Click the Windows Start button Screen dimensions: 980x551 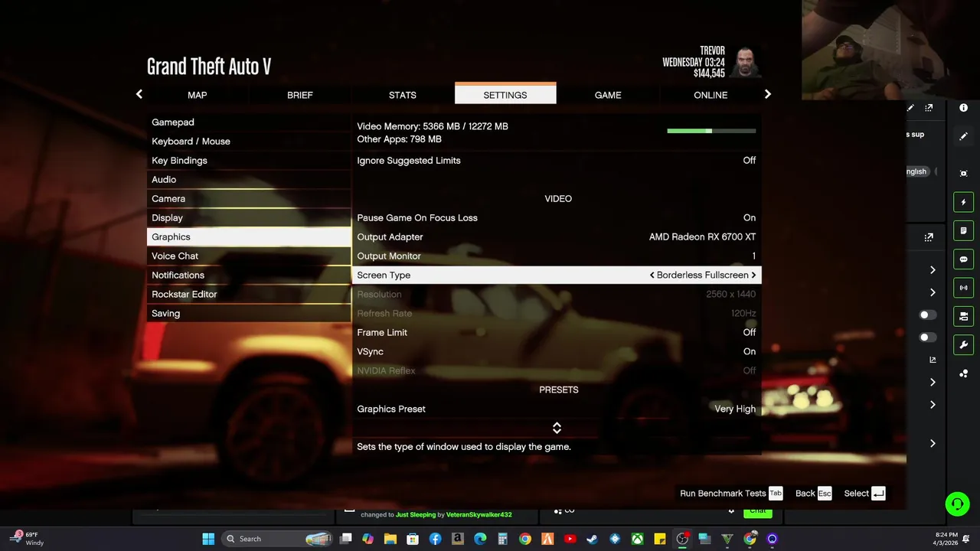click(208, 539)
